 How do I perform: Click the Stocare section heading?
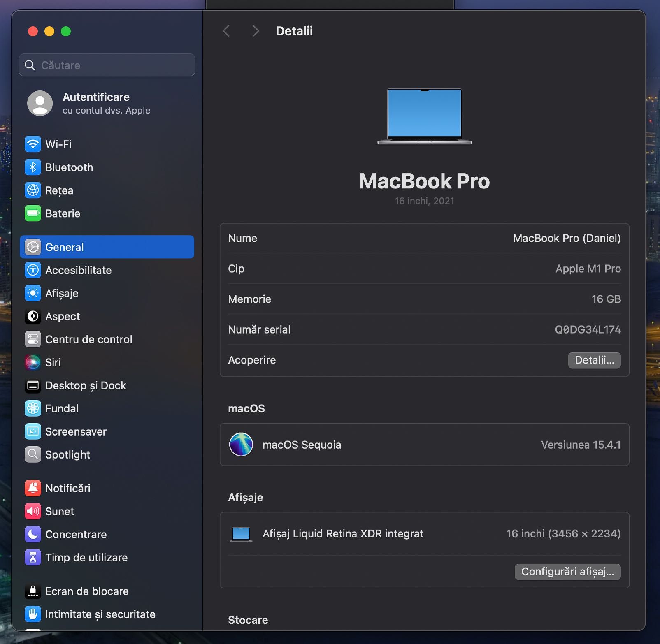click(248, 620)
